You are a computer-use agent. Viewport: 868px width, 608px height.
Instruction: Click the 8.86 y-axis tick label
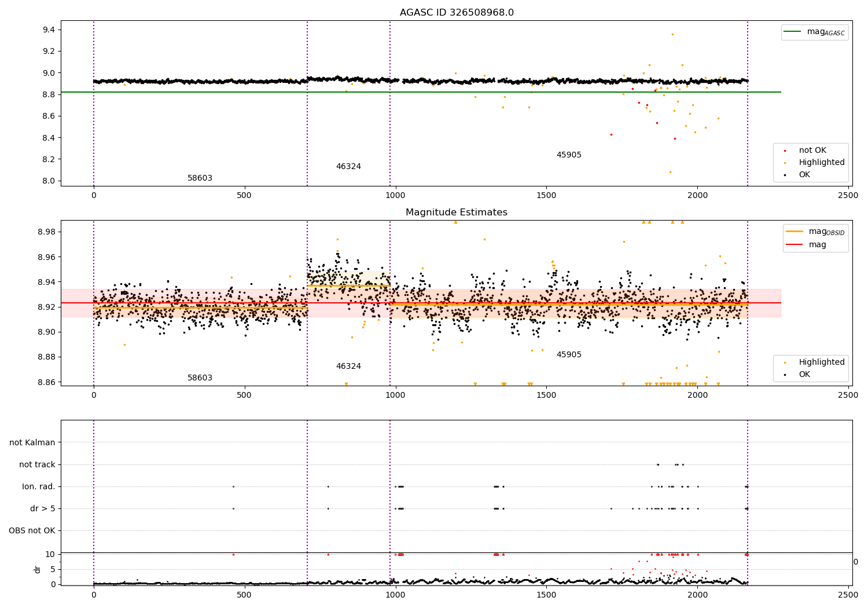pyautogui.click(x=47, y=382)
